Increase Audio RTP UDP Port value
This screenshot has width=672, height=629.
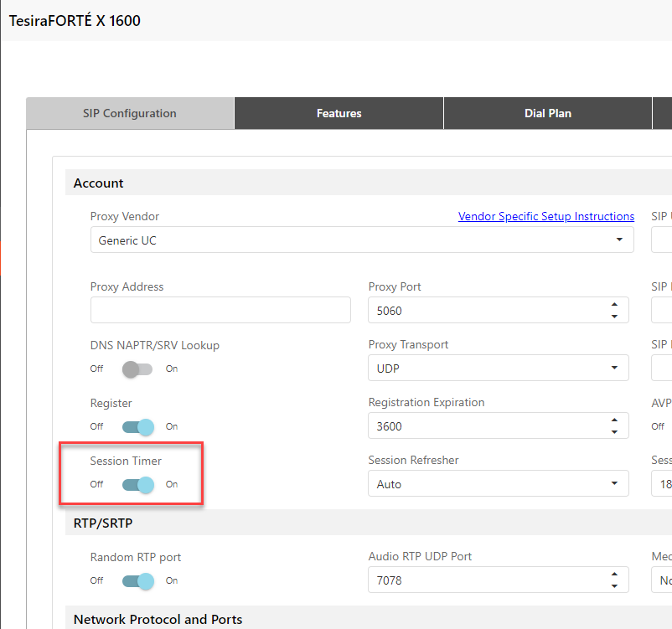click(614, 574)
